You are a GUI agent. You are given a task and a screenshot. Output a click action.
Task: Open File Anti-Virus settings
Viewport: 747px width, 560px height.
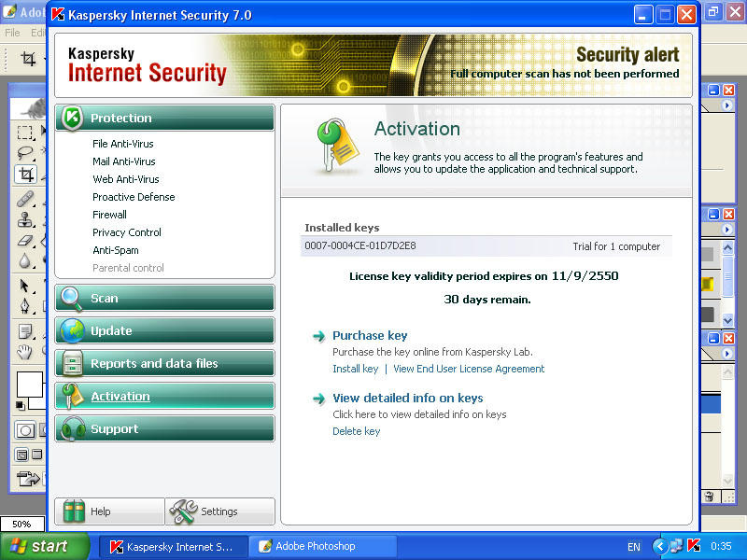point(123,144)
